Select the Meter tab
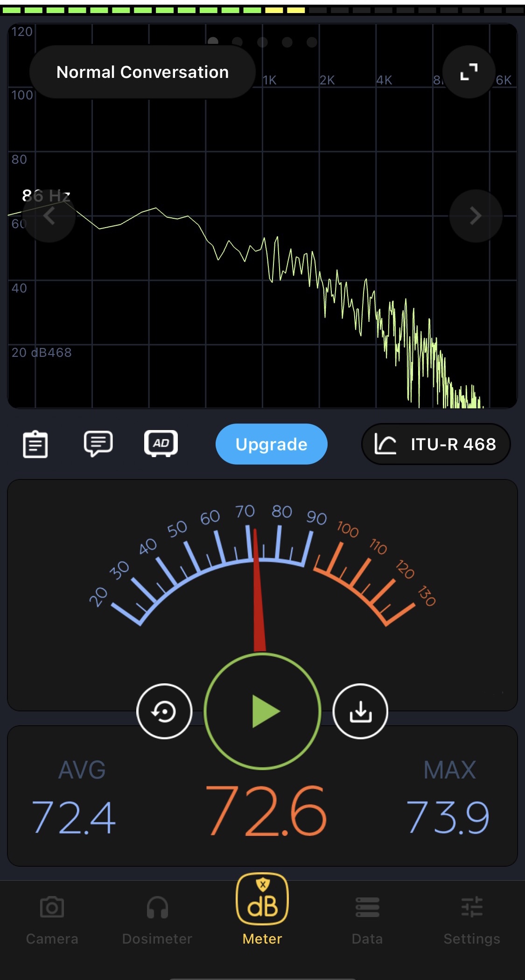The image size is (525, 980). pyautogui.click(x=262, y=910)
